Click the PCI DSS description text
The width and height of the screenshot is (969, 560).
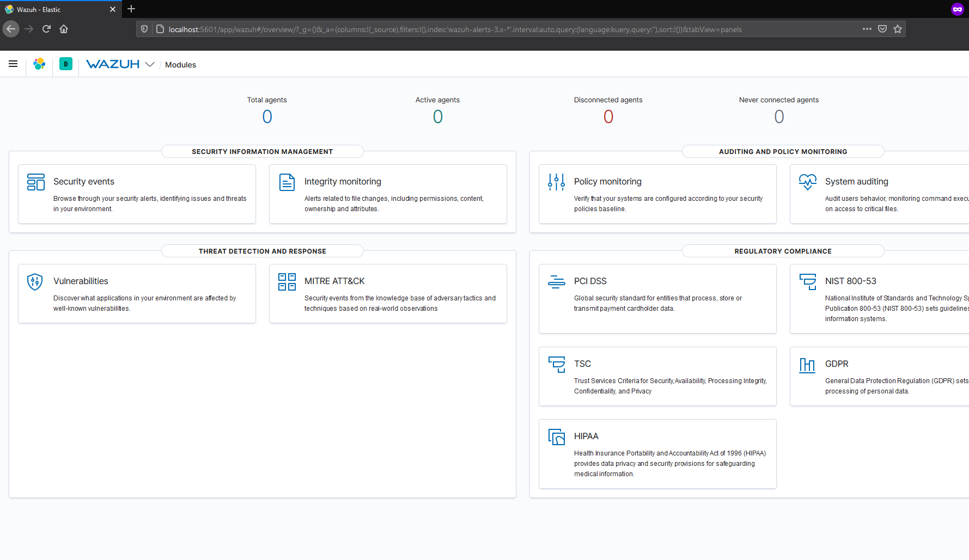(657, 303)
